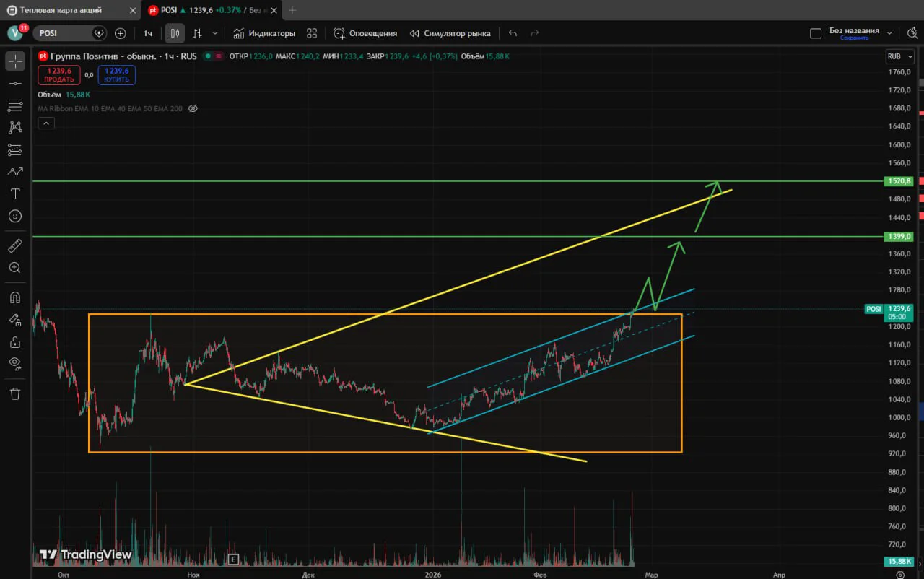Expand the Без названия layout dropdown

point(889,33)
